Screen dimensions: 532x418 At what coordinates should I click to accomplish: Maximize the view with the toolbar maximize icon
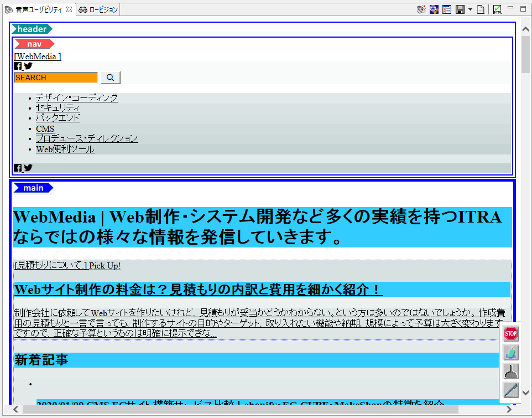(x=523, y=9)
